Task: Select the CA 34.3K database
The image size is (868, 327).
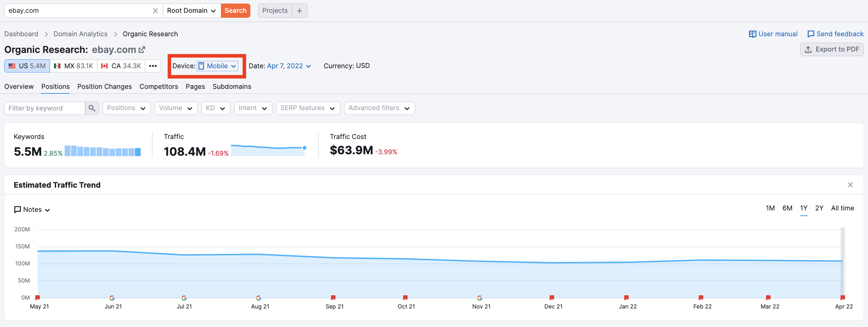Action: [121, 66]
